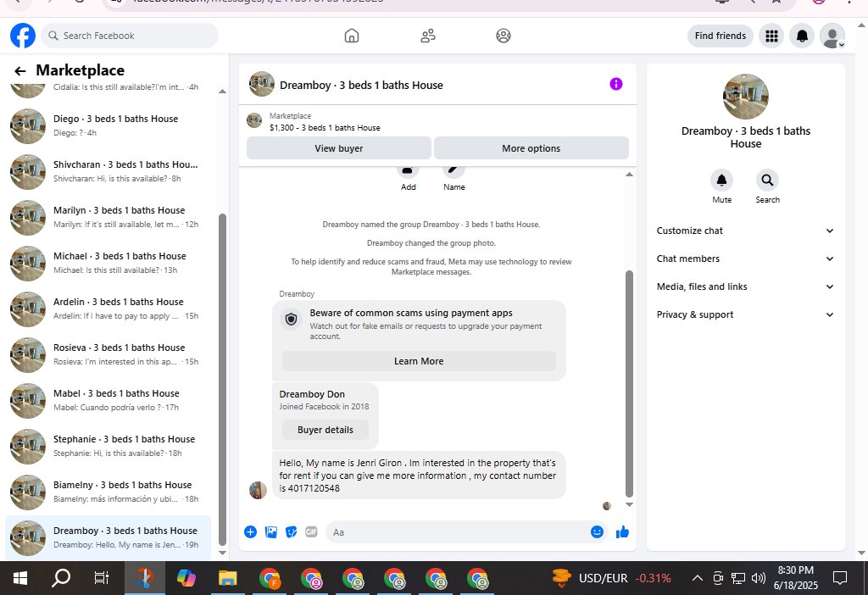Click the message sender's small avatar
This screenshot has width=868, height=595.
(258, 490)
